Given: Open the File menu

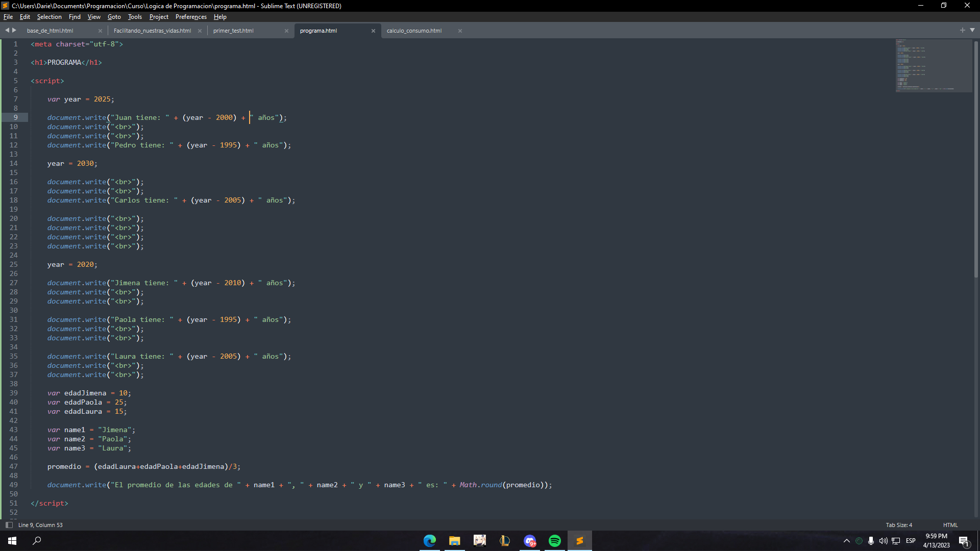Looking at the screenshot, I should [8, 17].
